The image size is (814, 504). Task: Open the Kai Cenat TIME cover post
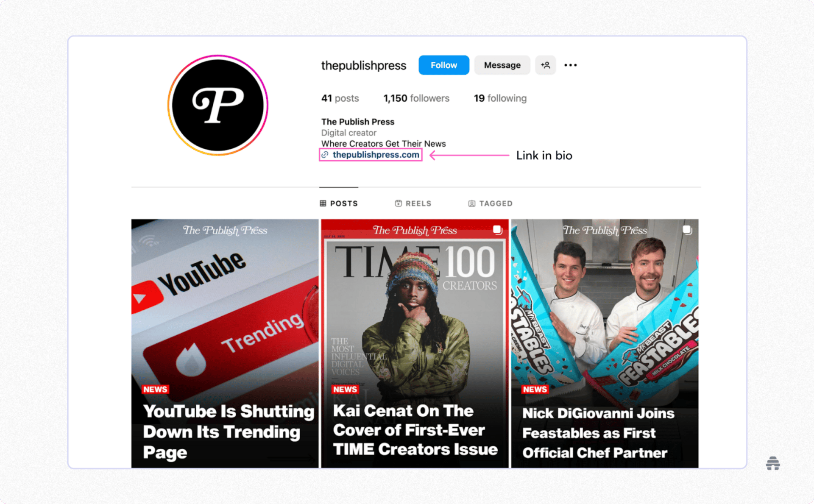pos(415,343)
